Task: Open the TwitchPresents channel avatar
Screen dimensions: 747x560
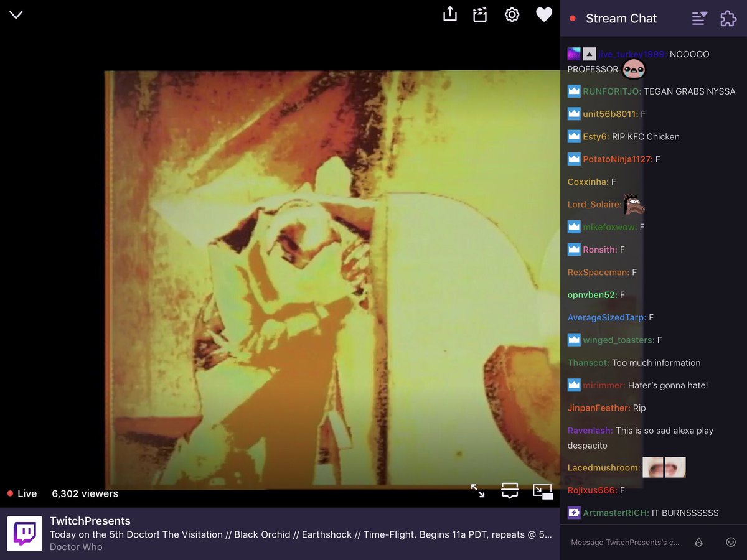Action: [25, 534]
